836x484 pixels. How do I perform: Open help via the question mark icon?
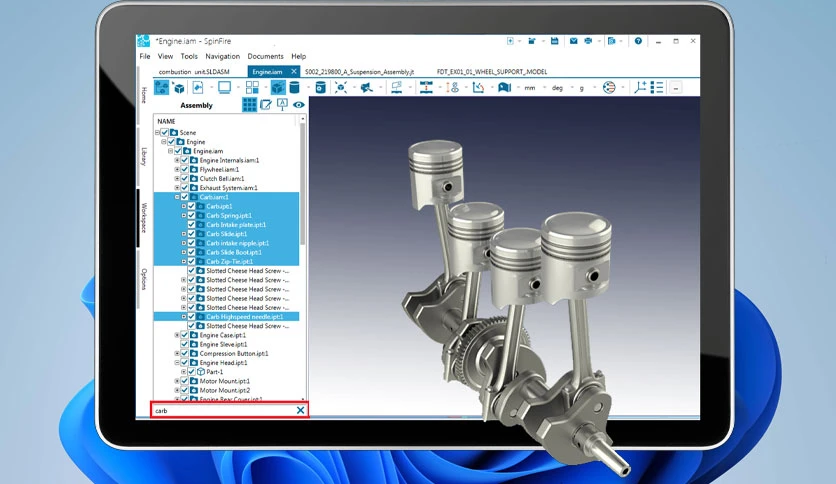(x=638, y=41)
